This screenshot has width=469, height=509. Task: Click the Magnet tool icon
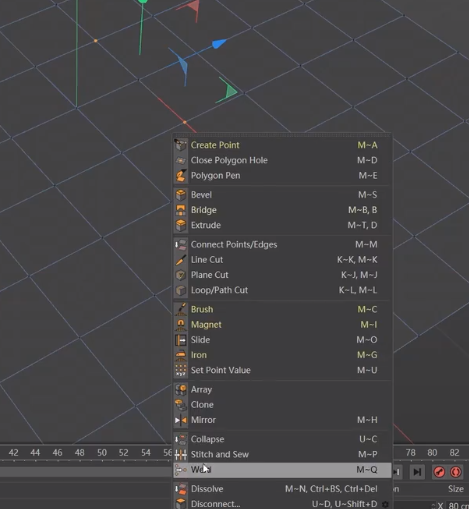click(181, 325)
